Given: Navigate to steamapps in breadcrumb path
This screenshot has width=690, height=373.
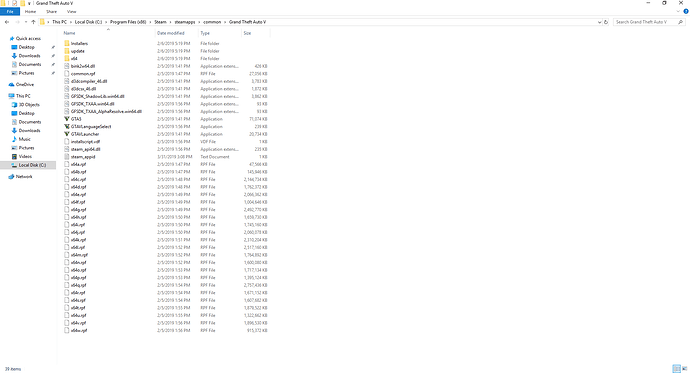Looking at the screenshot, I should click(185, 22).
